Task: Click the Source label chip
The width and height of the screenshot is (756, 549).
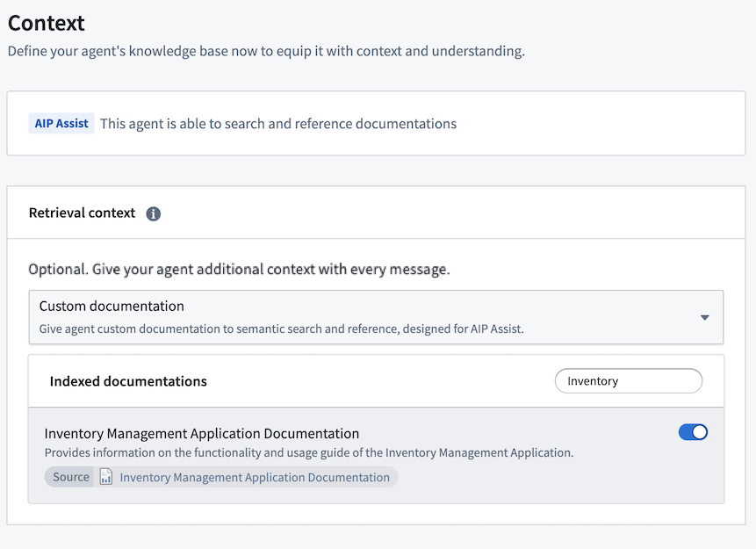Action: pyautogui.click(x=71, y=477)
